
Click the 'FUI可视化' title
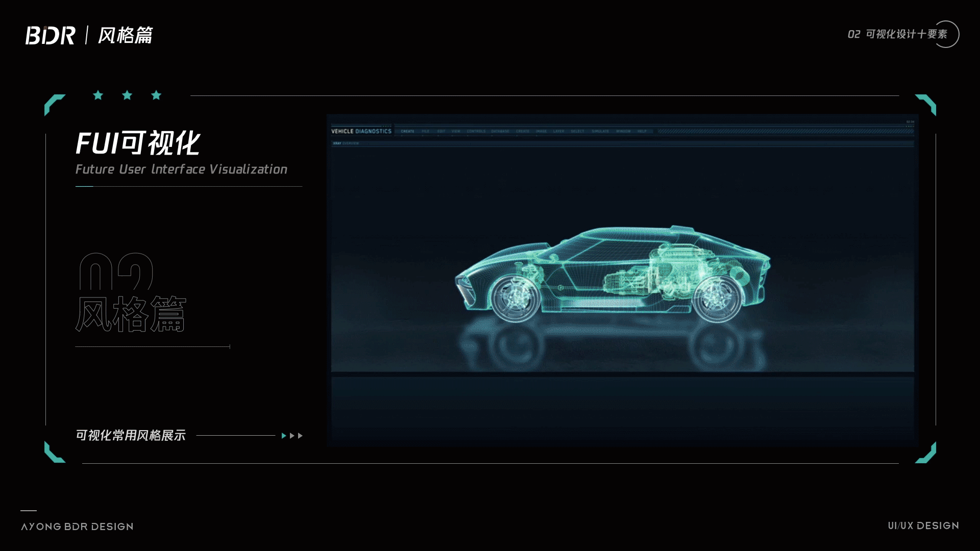pos(138,143)
